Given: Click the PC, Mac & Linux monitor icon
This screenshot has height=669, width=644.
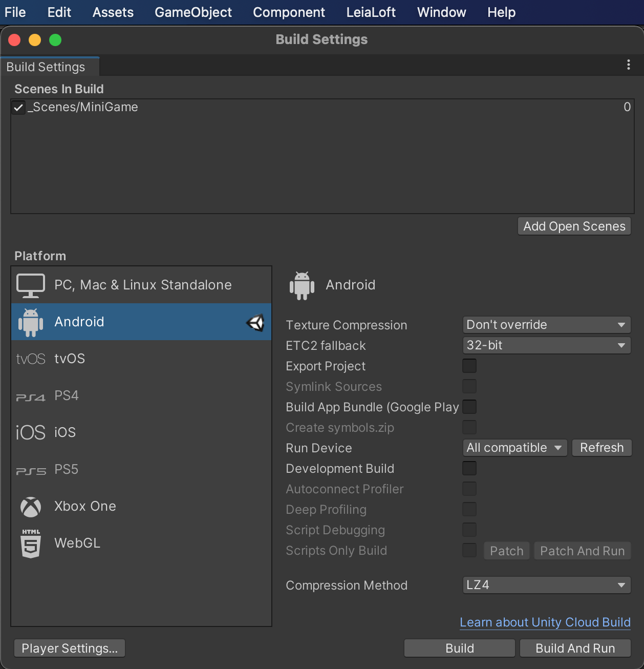Looking at the screenshot, I should click(x=31, y=285).
